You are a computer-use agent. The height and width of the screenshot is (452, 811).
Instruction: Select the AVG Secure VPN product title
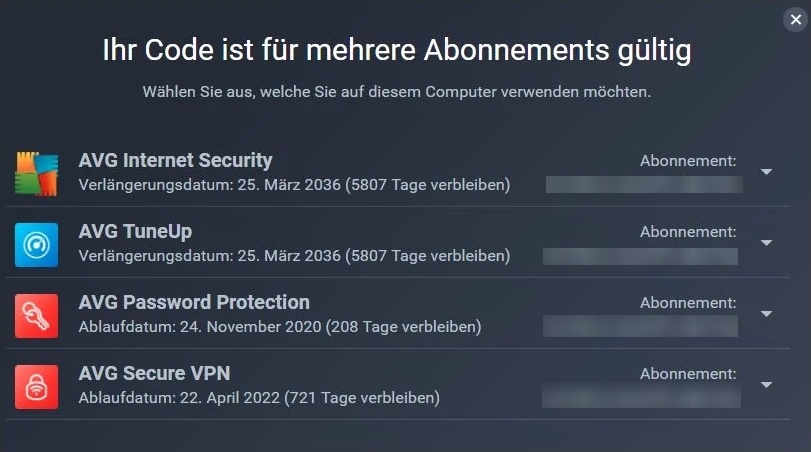pyautogui.click(x=154, y=373)
